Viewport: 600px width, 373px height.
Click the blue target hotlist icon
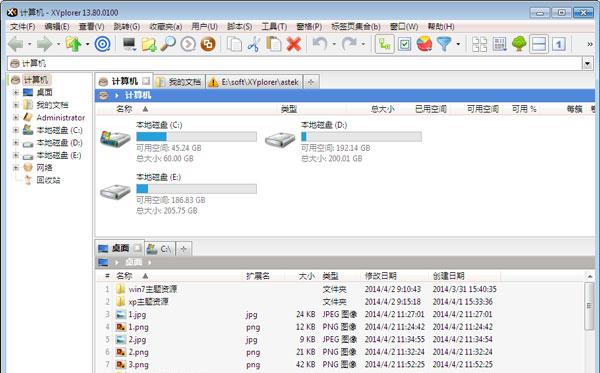(103, 44)
